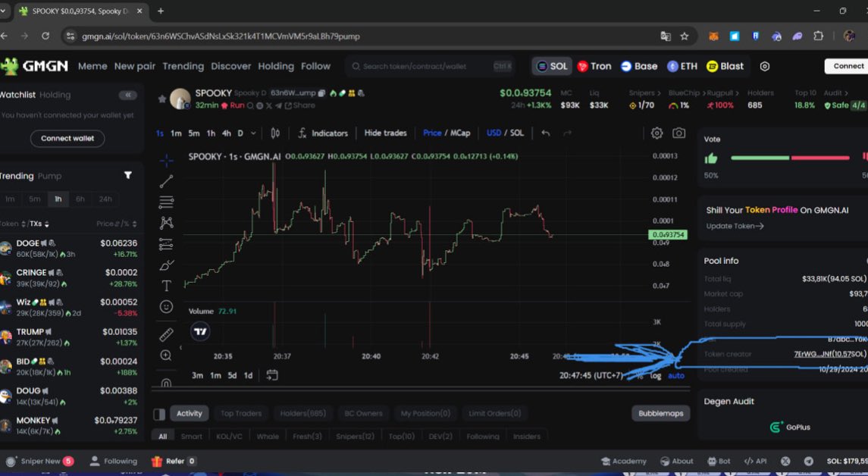Switch chart to MCap view

click(460, 133)
